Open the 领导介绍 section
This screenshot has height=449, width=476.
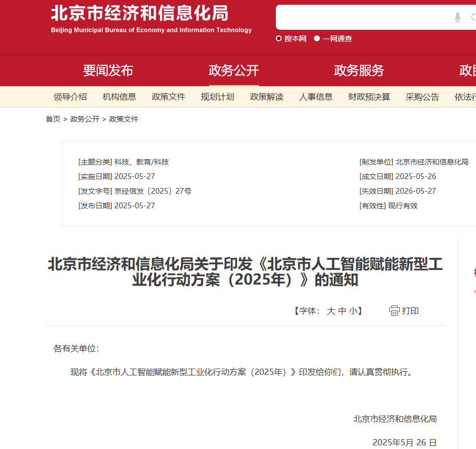point(71,97)
